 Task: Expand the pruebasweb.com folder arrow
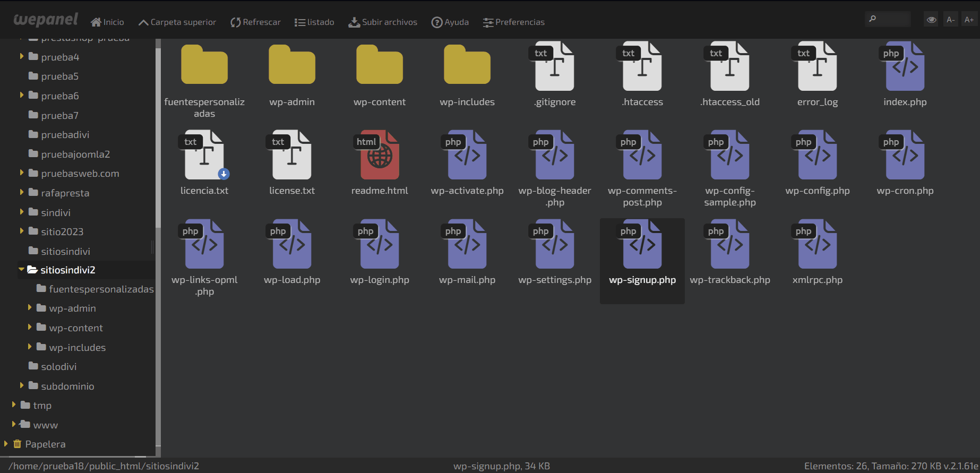22,173
